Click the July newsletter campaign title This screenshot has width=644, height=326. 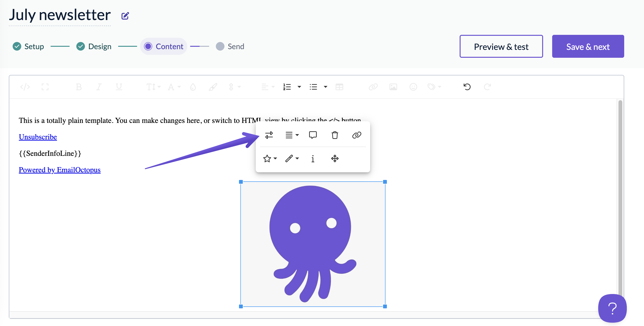click(x=60, y=15)
